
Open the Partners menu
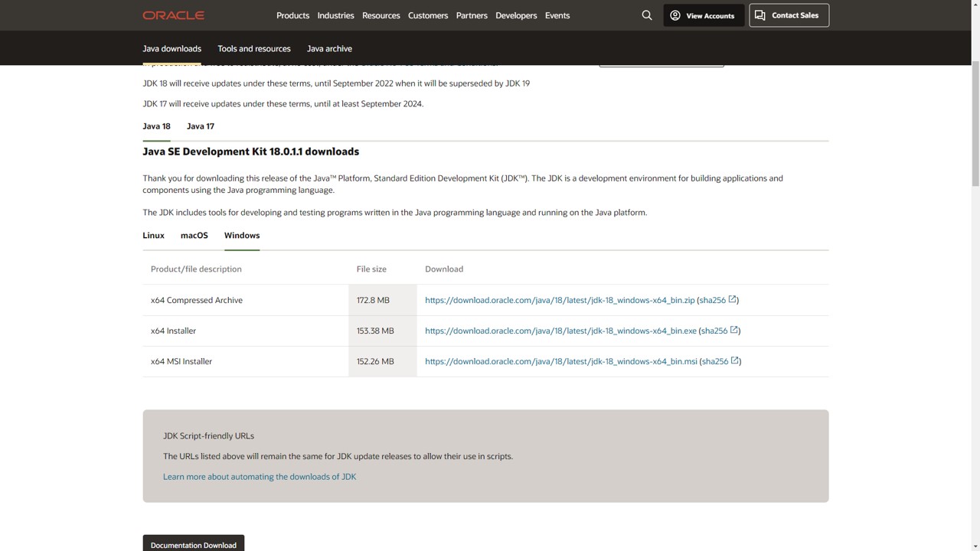coord(472,15)
